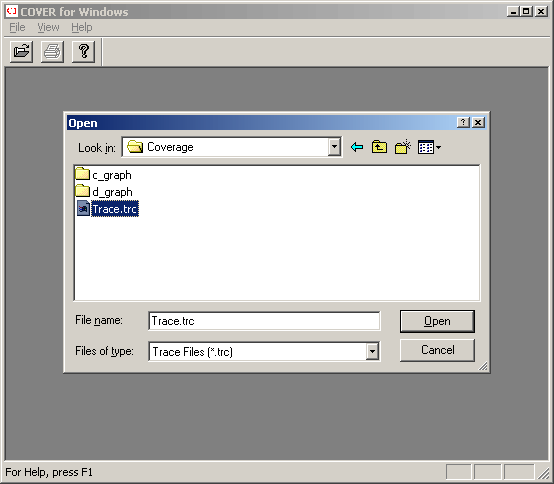Click into the File name text field
The image size is (554, 484).
(264, 321)
